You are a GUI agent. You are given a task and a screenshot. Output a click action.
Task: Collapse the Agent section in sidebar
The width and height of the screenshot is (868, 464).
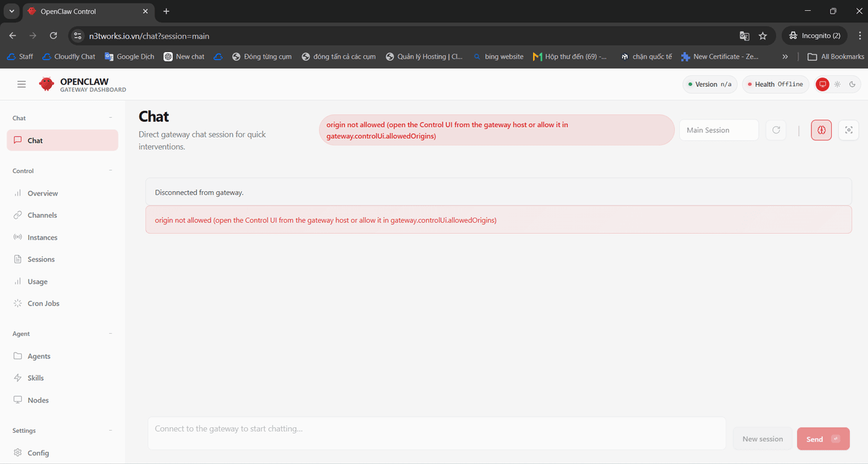tap(111, 334)
